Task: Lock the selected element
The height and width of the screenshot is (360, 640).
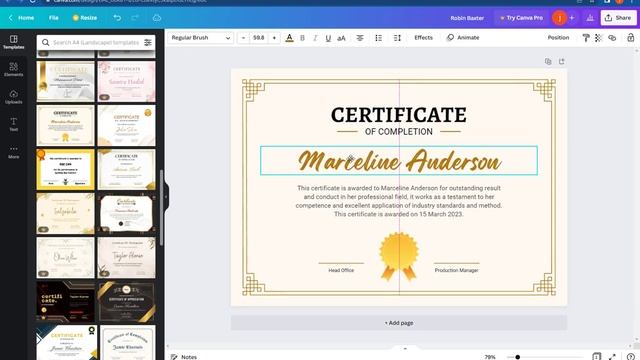Action: click(631, 38)
